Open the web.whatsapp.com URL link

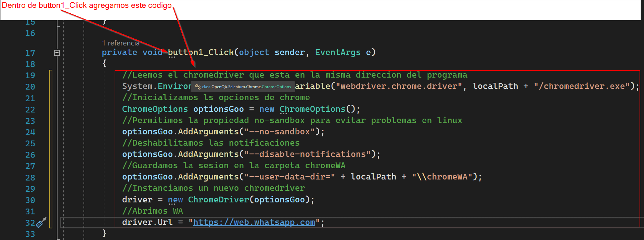(254, 222)
